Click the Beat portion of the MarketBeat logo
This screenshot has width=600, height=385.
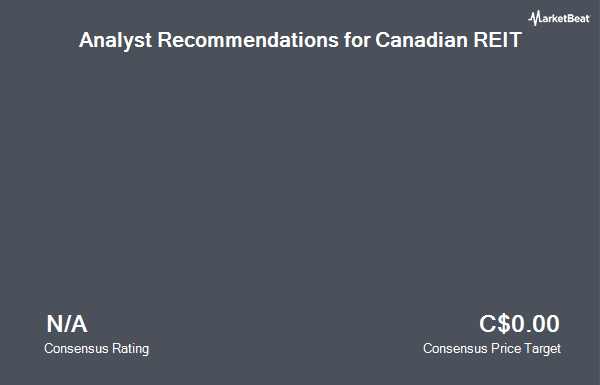[579, 19]
